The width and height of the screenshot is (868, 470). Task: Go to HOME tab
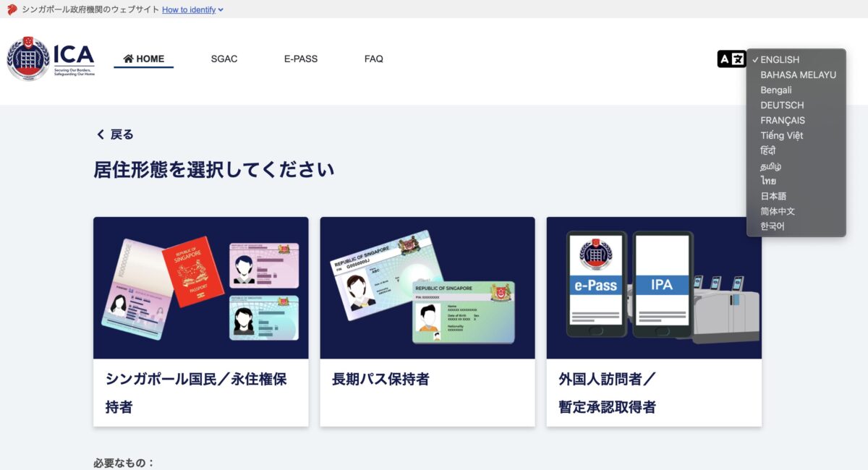click(x=143, y=59)
